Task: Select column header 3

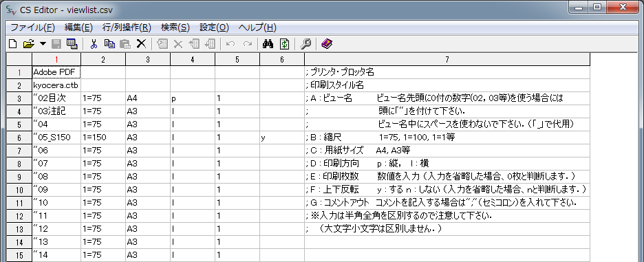Action: point(148,60)
